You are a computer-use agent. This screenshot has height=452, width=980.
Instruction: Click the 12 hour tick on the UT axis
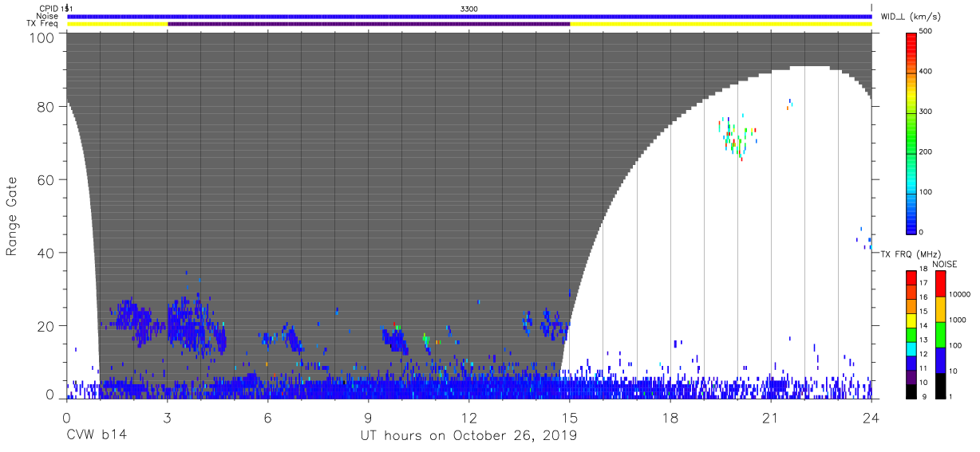(468, 417)
